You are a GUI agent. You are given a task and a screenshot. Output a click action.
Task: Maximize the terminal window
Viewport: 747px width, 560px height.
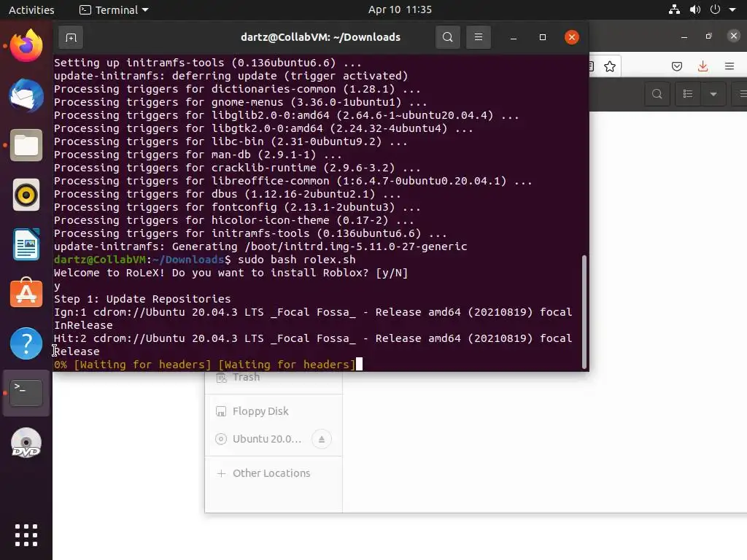(x=542, y=37)
